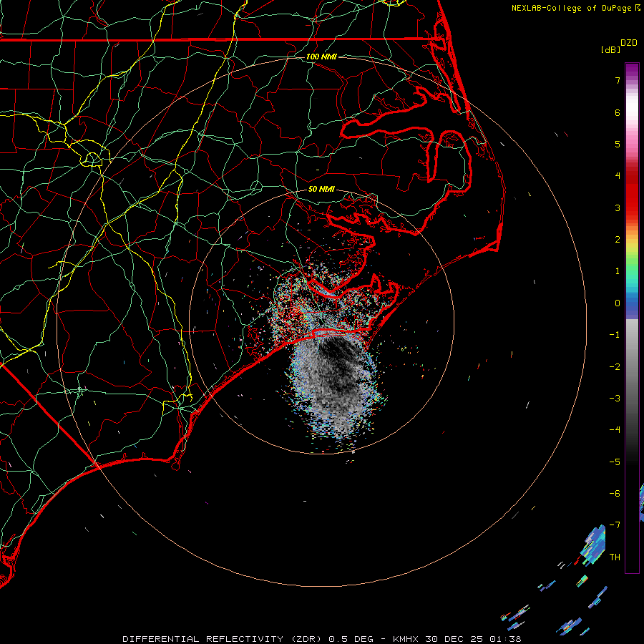Click the KMHX station identifier
Viewport: 644px width, 644px height.
tap(406, 639)
